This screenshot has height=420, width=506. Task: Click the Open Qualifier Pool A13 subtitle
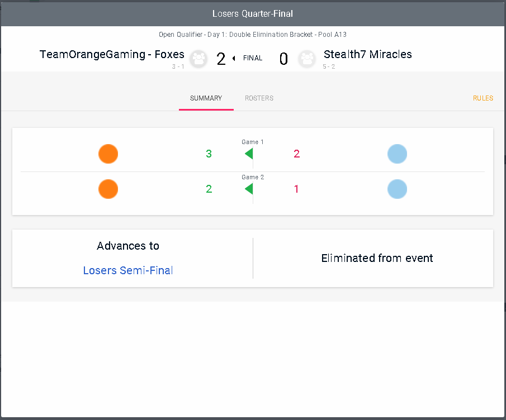click(x=253, y=35)
